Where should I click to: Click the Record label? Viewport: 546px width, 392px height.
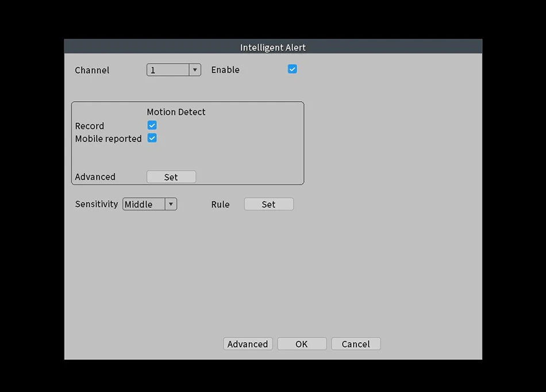point(90,126)
